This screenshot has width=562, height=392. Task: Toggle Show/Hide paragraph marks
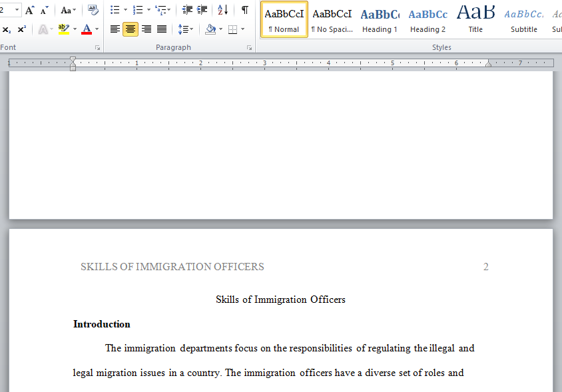point(245,10)
